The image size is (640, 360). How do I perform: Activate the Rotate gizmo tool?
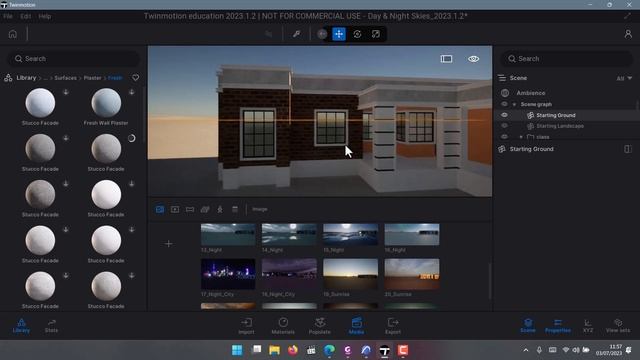click(357, 34)
